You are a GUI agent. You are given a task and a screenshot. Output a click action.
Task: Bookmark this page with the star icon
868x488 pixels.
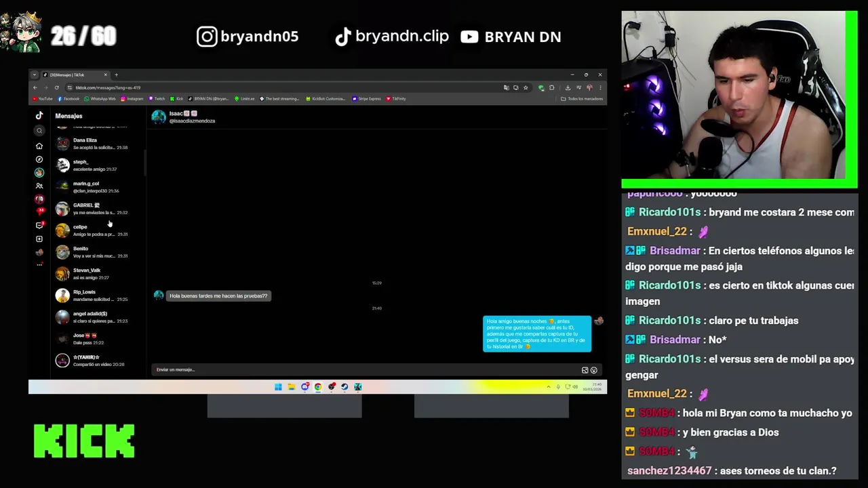(526, 87)
